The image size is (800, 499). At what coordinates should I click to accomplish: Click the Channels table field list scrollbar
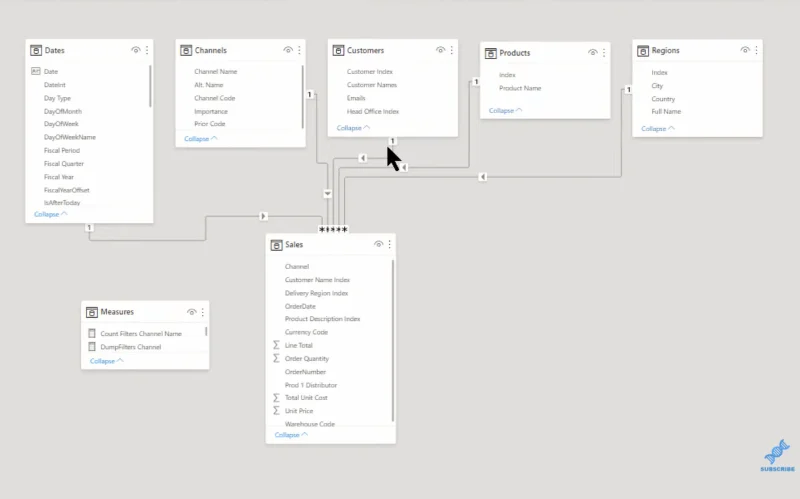pyautogui.click(x=303, y=97)
